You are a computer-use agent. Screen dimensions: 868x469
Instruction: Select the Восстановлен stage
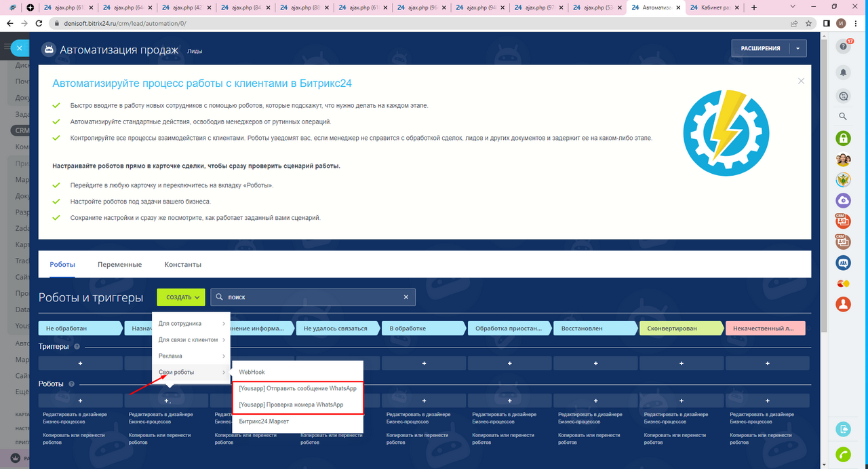click(x=595, y=328)
